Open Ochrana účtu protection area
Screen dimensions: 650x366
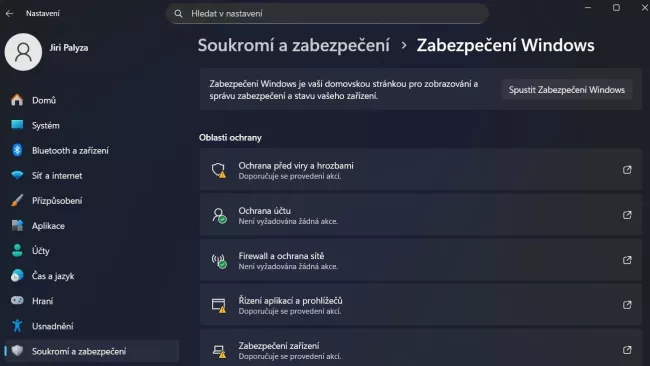(421, 215)
